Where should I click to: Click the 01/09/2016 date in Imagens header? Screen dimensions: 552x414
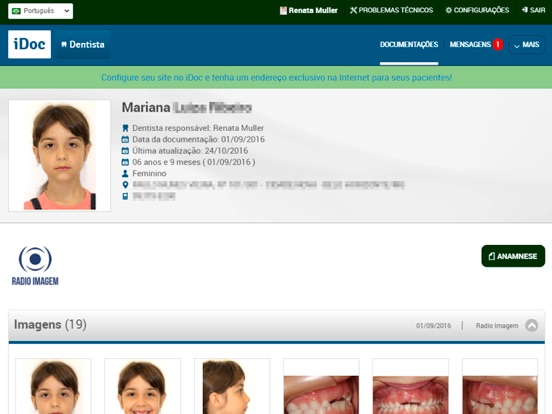[433, 326]
